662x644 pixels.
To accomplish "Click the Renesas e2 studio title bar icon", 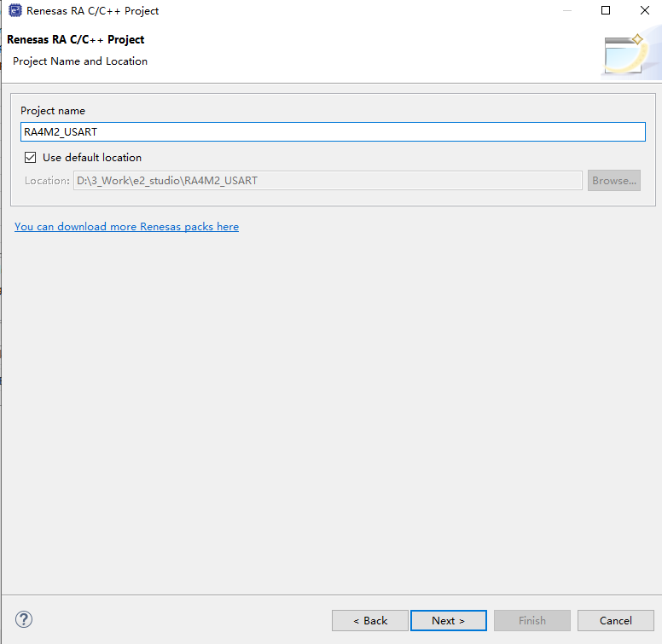I will (15, 10).
